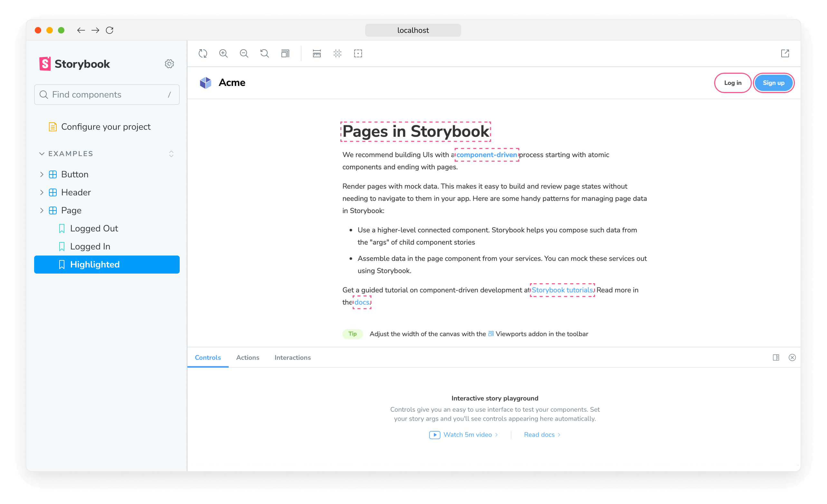Screen dimensions: 827x504
Task: Zoom out of the canvas
Action: pos(244,54)
